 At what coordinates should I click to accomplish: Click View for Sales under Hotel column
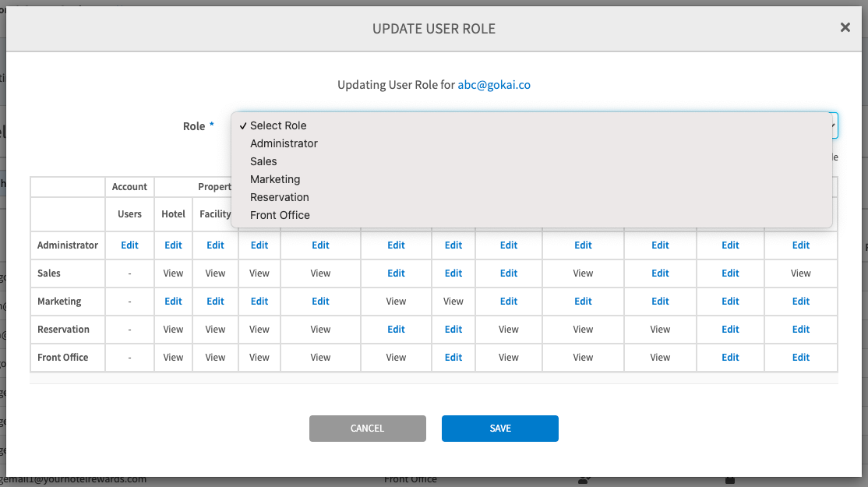pyautogui.click(x=173, y=273)
